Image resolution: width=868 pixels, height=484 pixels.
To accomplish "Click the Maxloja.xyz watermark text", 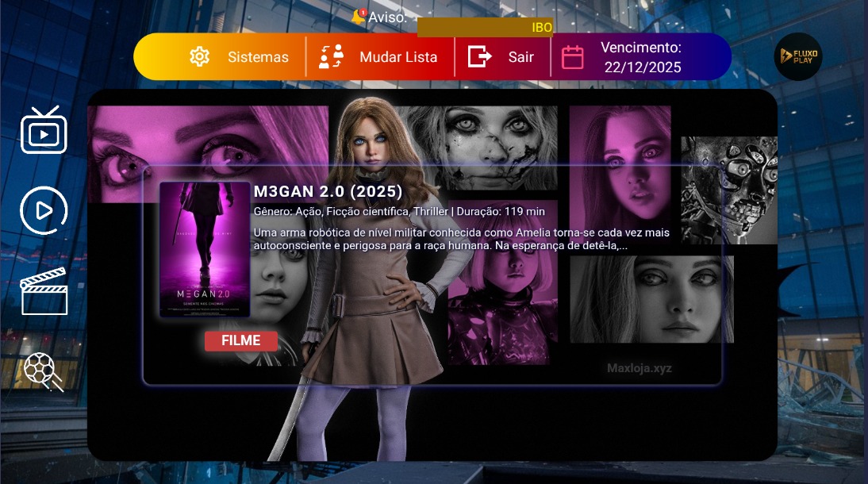I will click(x=639, y=368).
